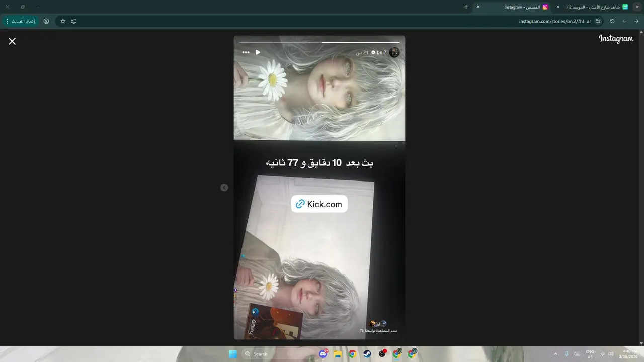
Task: Click the إكمال التحديث update button
Action: [x=21, y=21]
